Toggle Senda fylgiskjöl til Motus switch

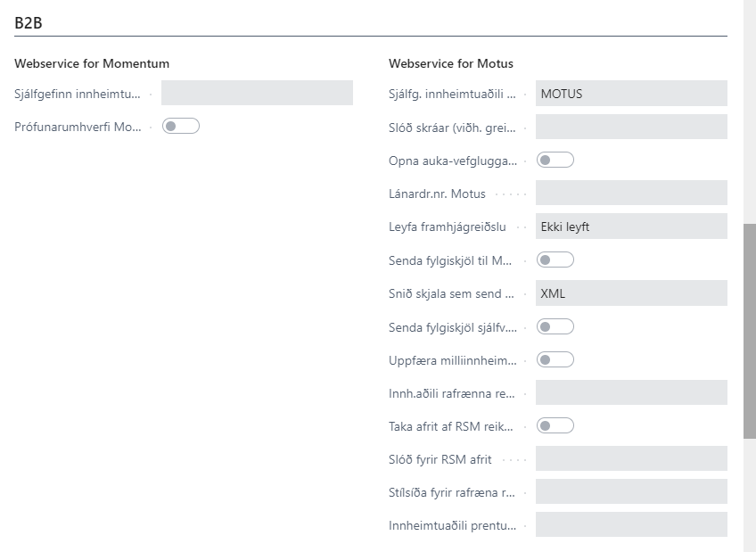[555, 260]
